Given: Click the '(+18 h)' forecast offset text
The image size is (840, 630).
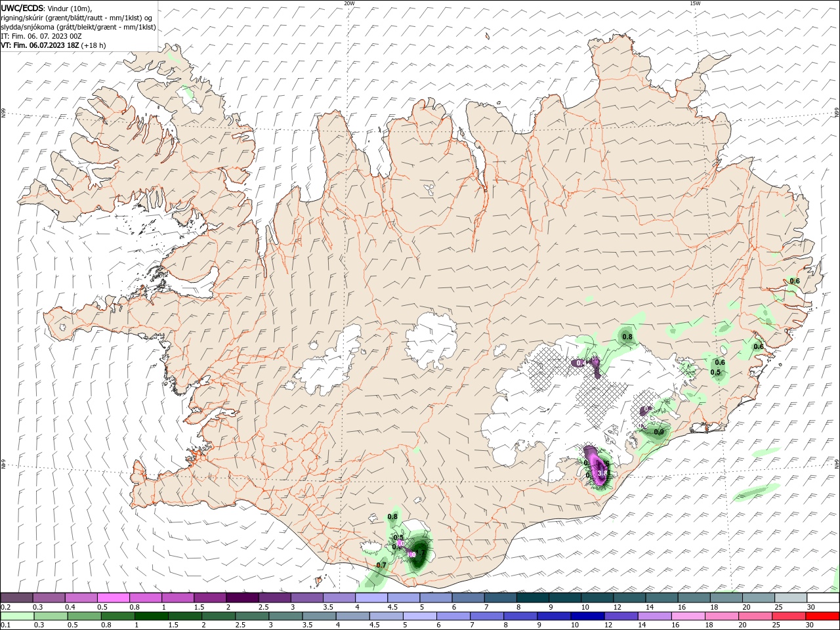Looking at the screenshot, I should click(x=94, y=45).
